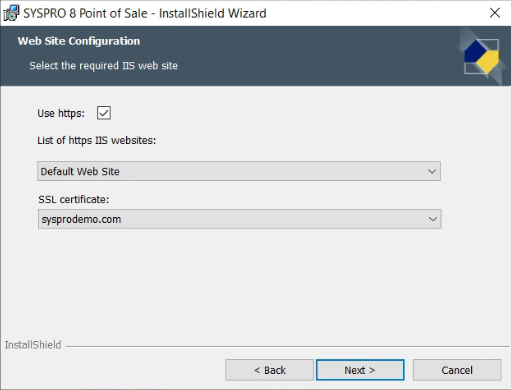511x390 pixels.
Task: Go back with the Back button
Action: click(269, 370)
